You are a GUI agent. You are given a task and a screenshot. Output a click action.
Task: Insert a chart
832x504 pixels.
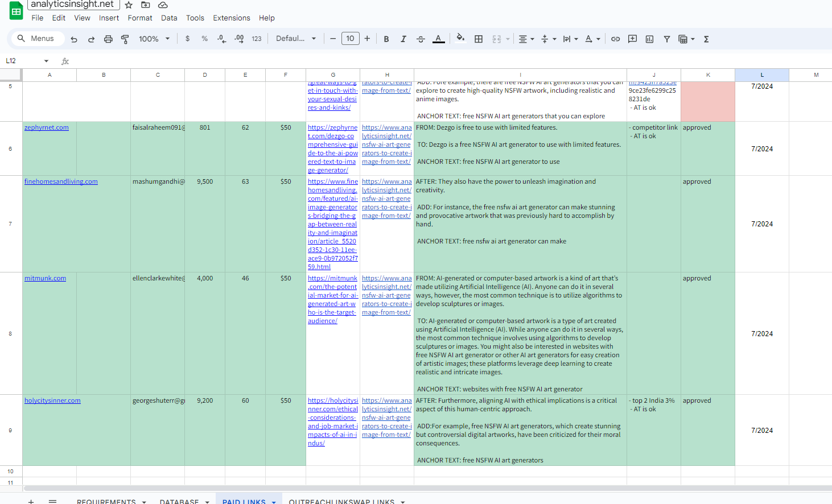coord(649,39)
